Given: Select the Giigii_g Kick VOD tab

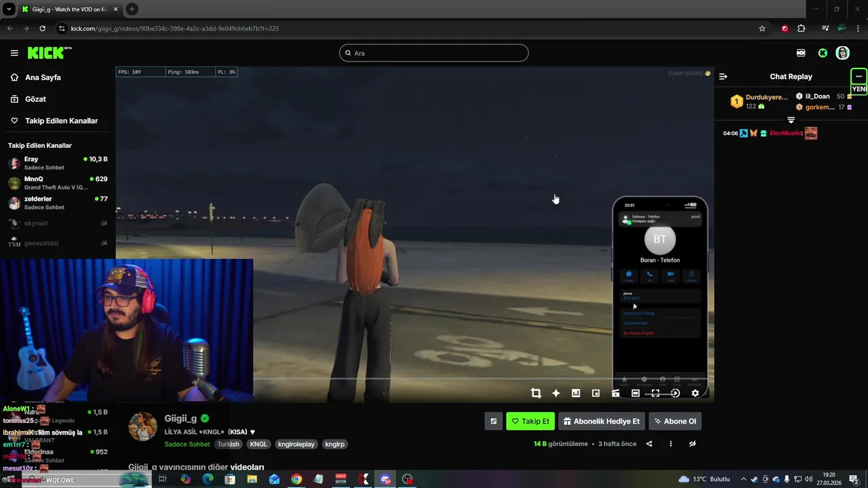Looking at the screenshot, I should click(x=70, y=9).
